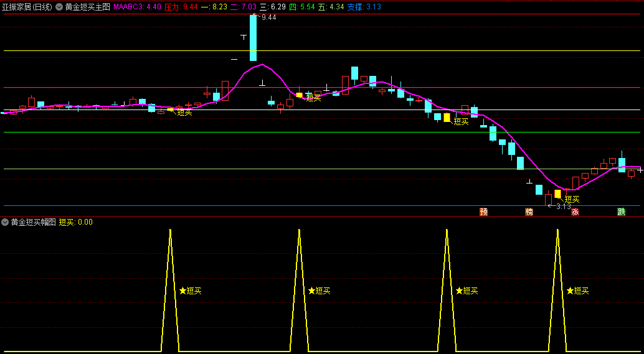Click the 亚振家居(日线) stock title
The height and width of the screenshot is (354, 644).
[x=27, y=7]
